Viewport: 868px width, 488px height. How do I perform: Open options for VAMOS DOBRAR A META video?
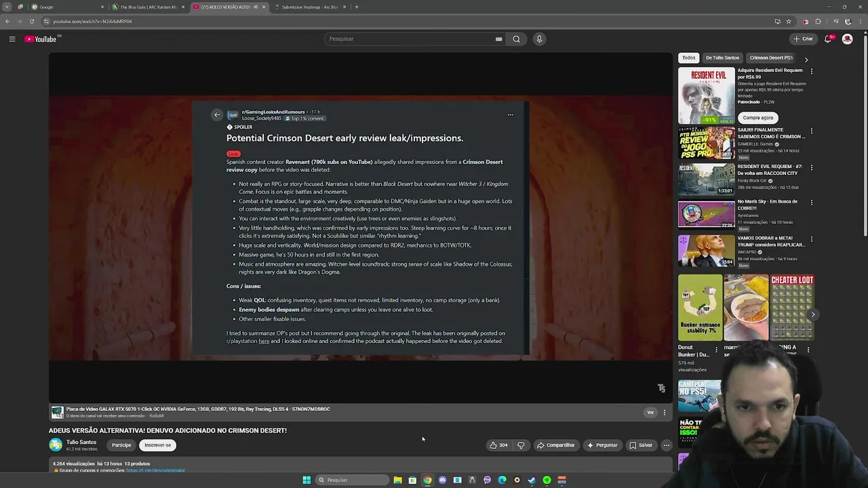(x=811, y=239)
